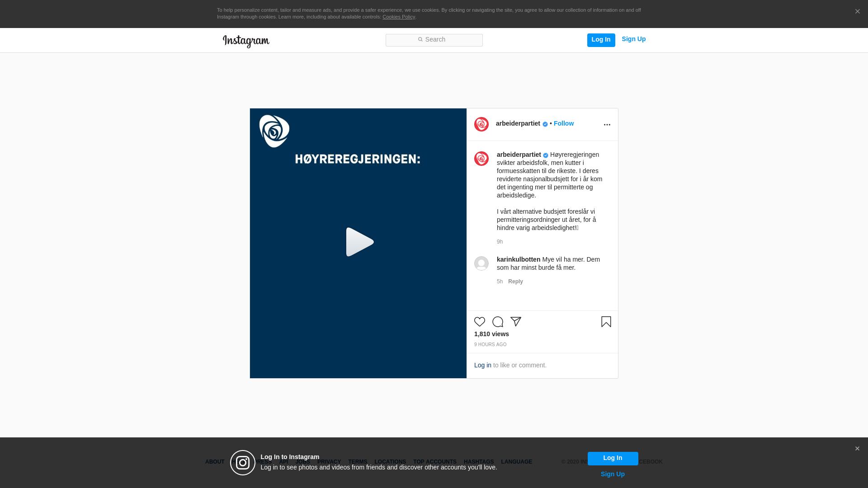Screen dimensions: 868x488
Task: Click the Search input field
Action: tap(434, 40)
